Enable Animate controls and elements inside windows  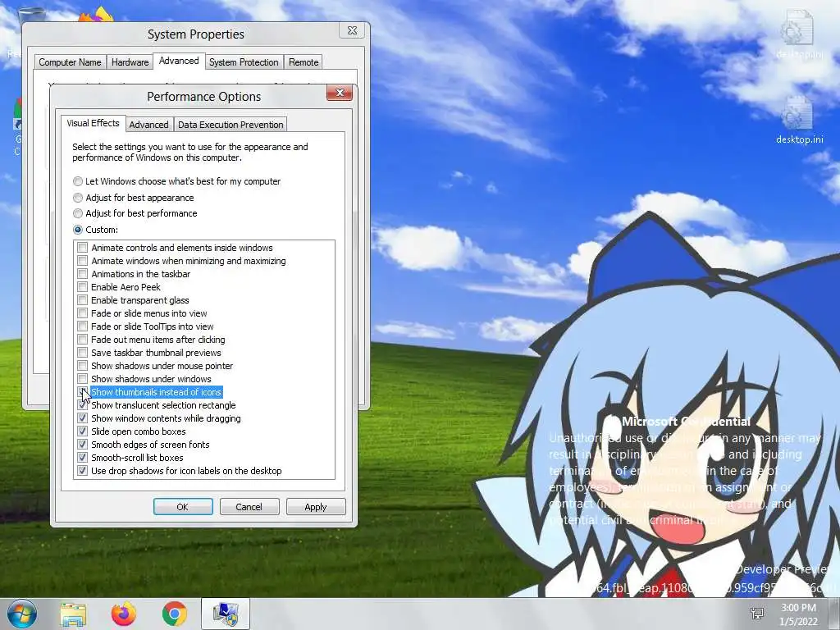click(x=83, y=248)
